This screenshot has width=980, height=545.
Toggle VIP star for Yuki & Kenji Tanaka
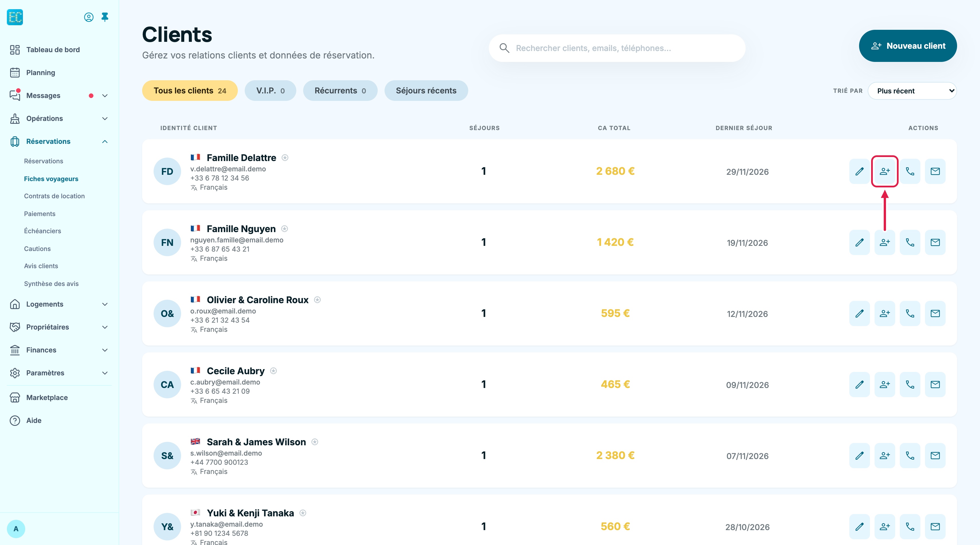click(x=303, y=513)
